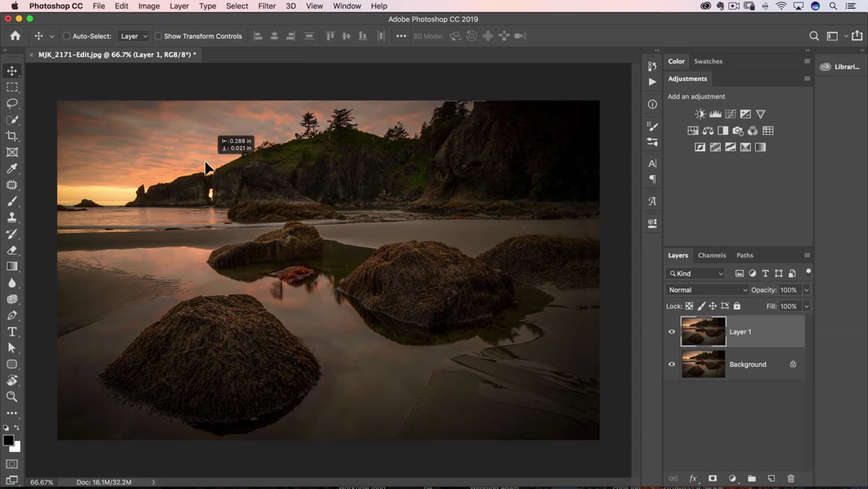The image size is (868, 489).
Task: Add a Levels adjustment
Action: [715, 114]
